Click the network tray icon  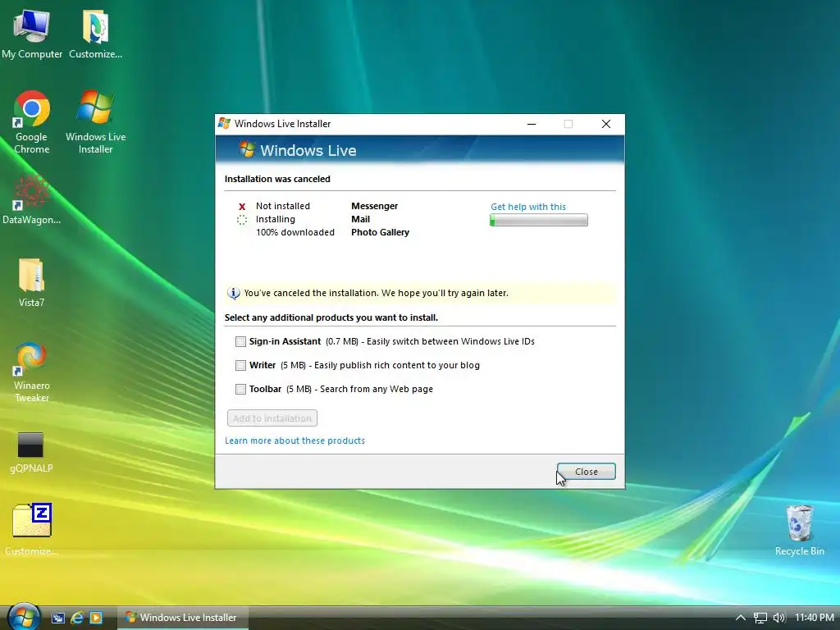tap(760, 618)
